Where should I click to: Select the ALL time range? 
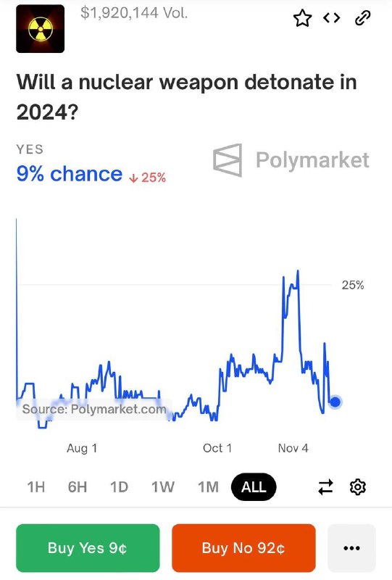click(x=254, y=486)
